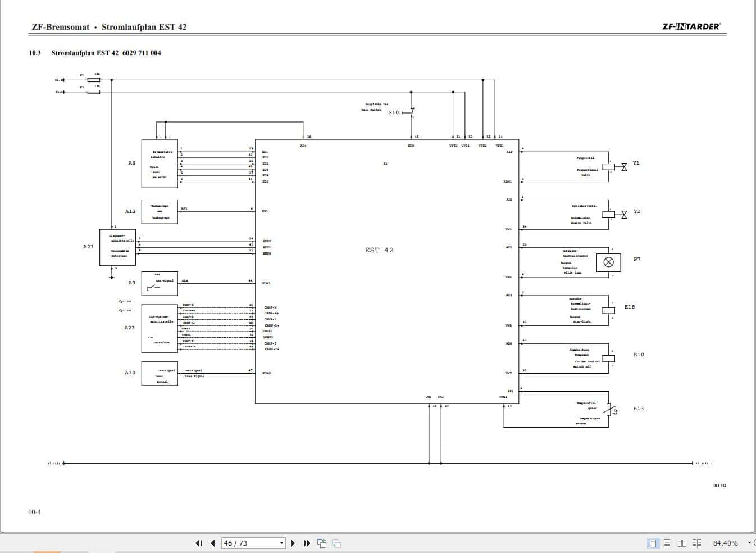The height and width of the screenshot is (553, 756).
Task: Jump to the first page of the PDF
Action: click(x=198, y=543)
